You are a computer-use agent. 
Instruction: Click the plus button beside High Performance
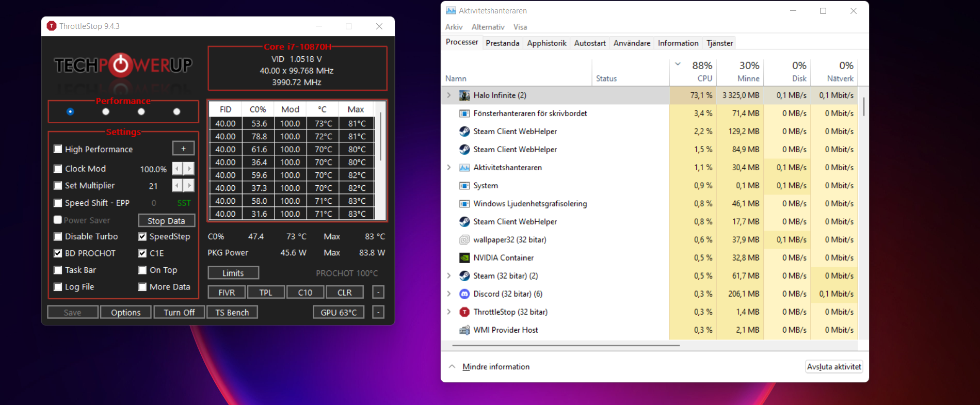tap(183, 149)
